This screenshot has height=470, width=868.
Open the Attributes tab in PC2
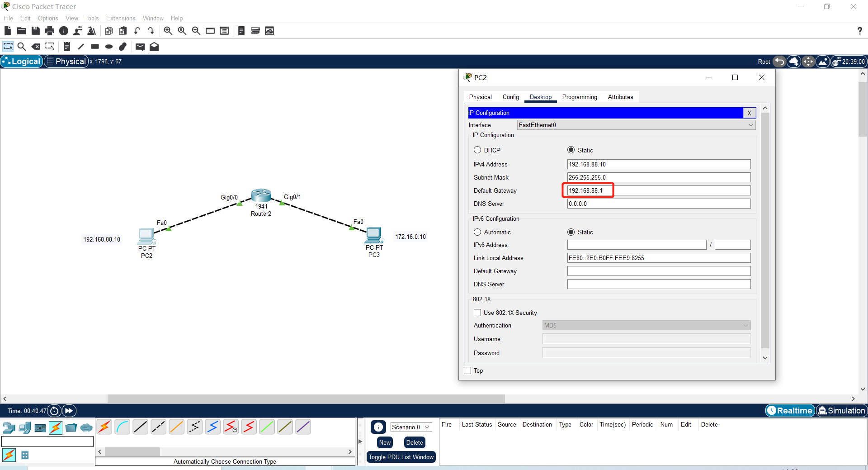[x=620, y=97]
